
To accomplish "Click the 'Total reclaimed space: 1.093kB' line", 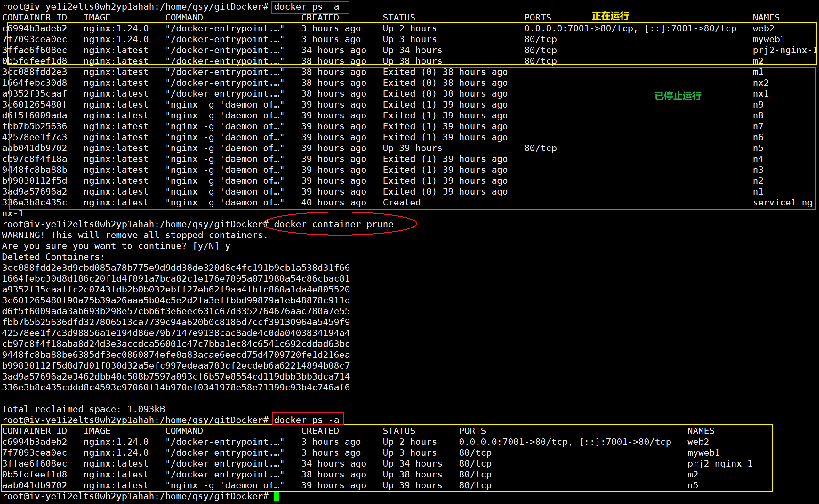I will coord(83,409).
